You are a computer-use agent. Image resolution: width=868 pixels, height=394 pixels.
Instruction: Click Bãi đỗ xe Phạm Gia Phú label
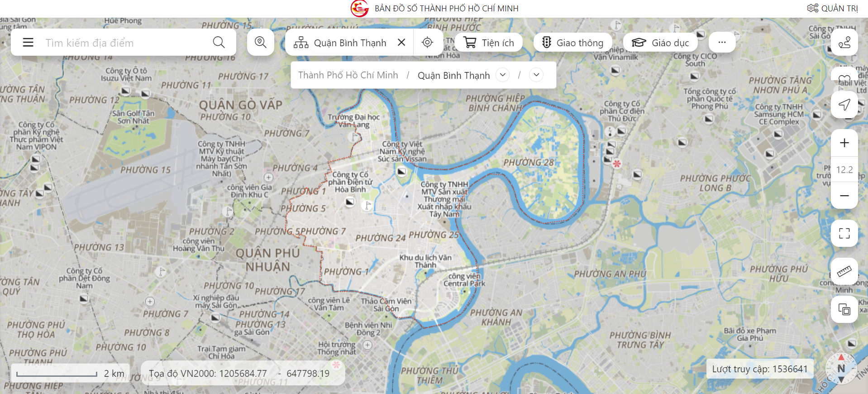coord(750,334)
